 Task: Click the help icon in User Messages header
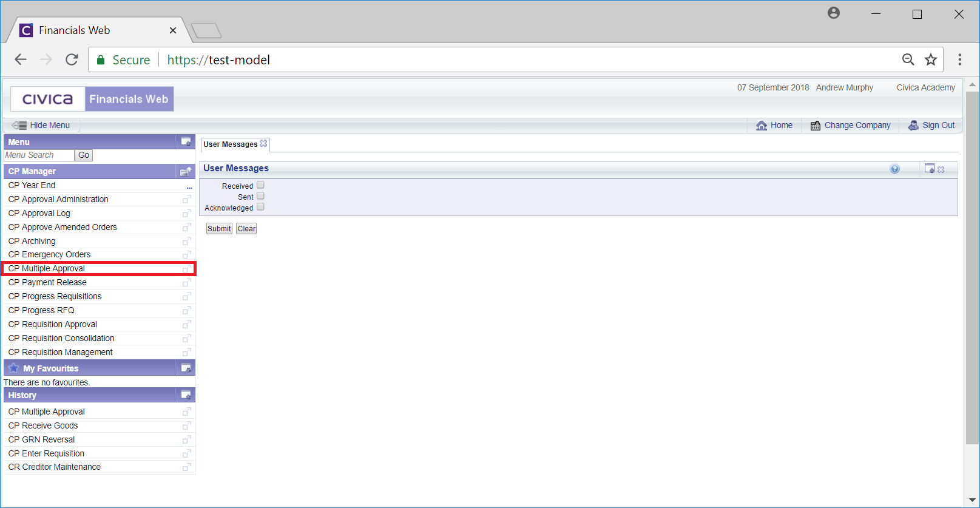[x=894, y=169]
